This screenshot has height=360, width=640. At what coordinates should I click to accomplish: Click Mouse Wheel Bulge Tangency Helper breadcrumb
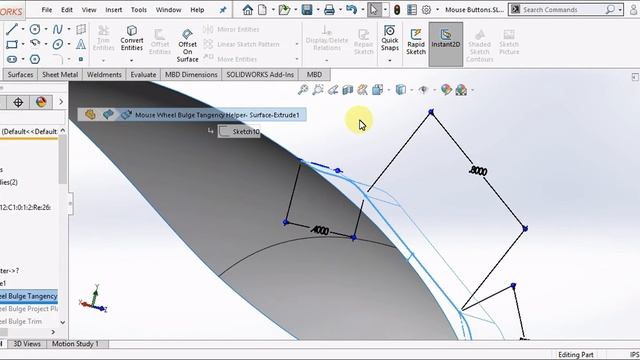click(217, 115)
